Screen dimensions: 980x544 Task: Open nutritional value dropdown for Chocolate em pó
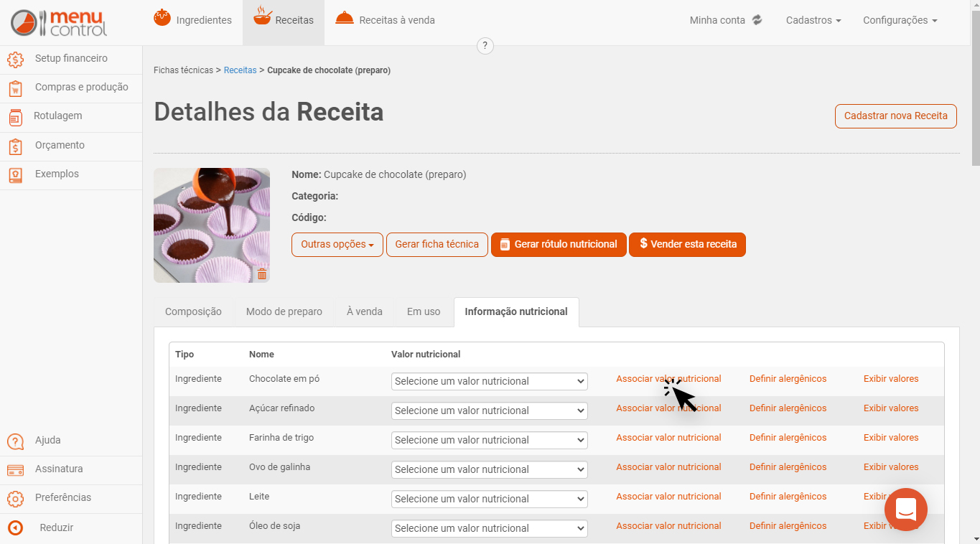click(x=490, y=381)
